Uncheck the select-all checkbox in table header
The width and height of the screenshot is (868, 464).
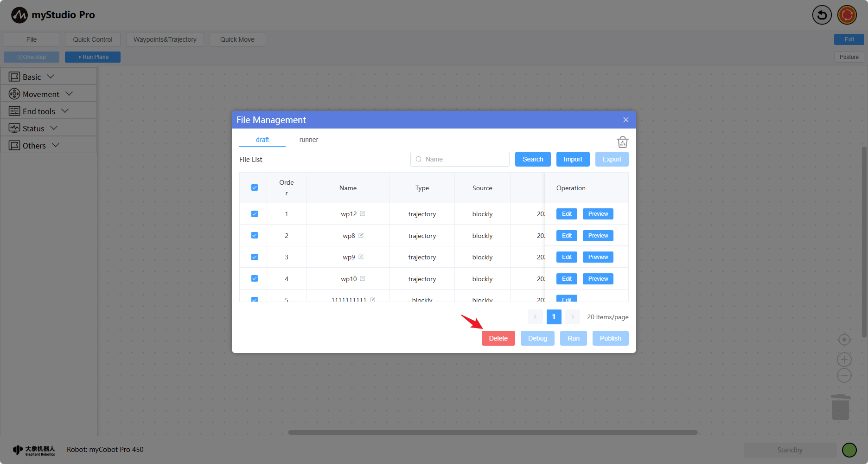255,188
